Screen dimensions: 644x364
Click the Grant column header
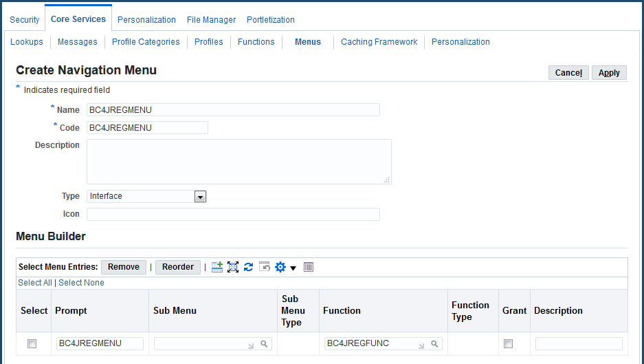coord(514,310)
